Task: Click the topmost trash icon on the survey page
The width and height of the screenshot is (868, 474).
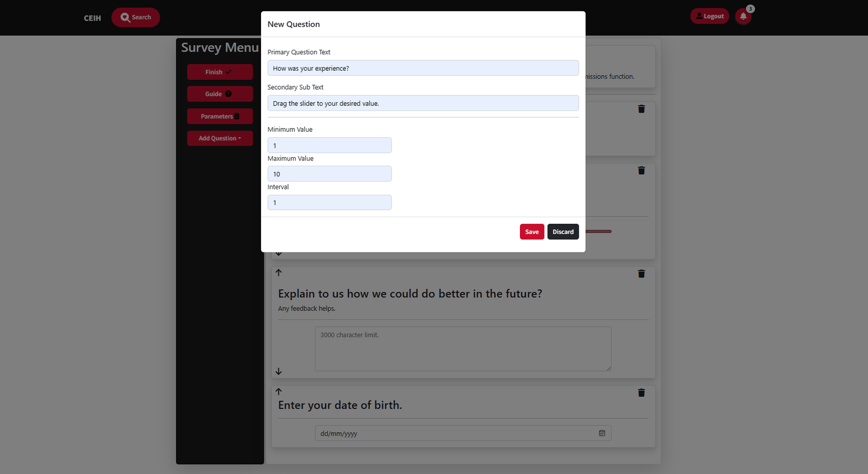Action: point(641,109)
